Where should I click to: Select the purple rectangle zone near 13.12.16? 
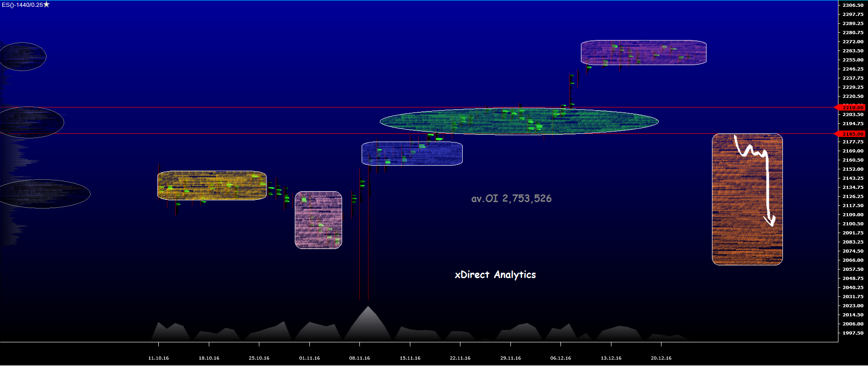(643, 52)
